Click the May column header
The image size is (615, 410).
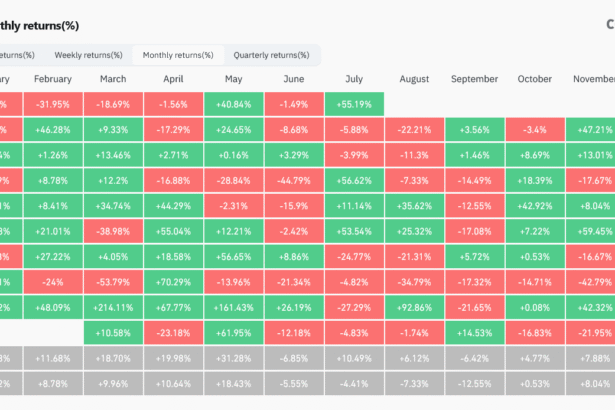(x=233, y=78)
